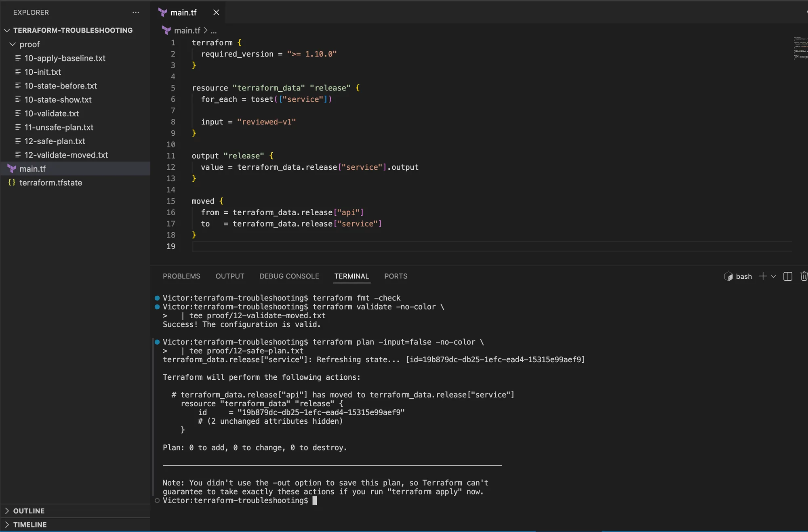Switch to the DEBUG CONSOLE tab
This screenshot has height=532, width=808.
[289, 276]
